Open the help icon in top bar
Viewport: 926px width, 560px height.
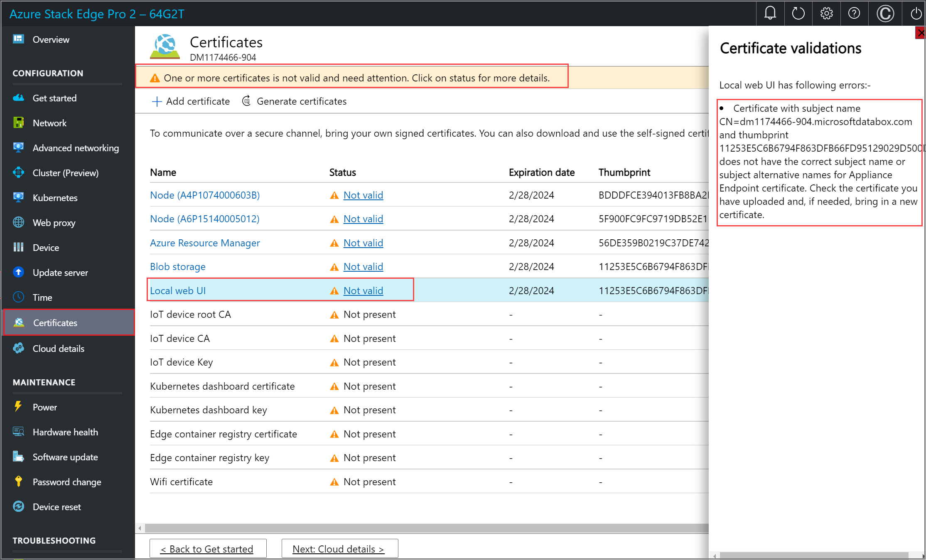pyautogui.click(x=855, y=13)
